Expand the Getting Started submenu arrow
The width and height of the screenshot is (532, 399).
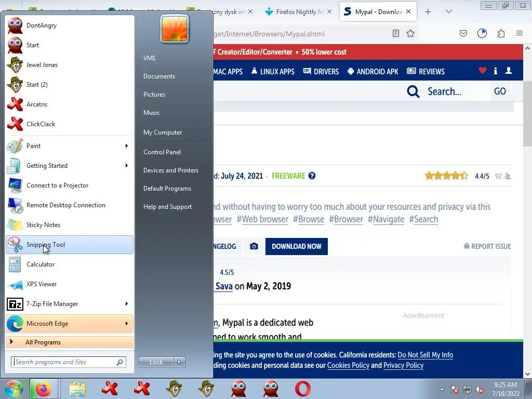click(x=127, y=166)
